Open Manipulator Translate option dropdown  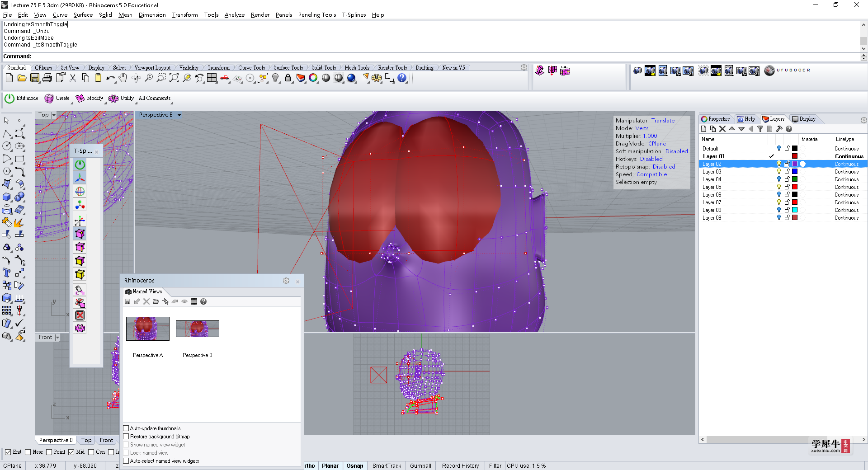(663, 121)
